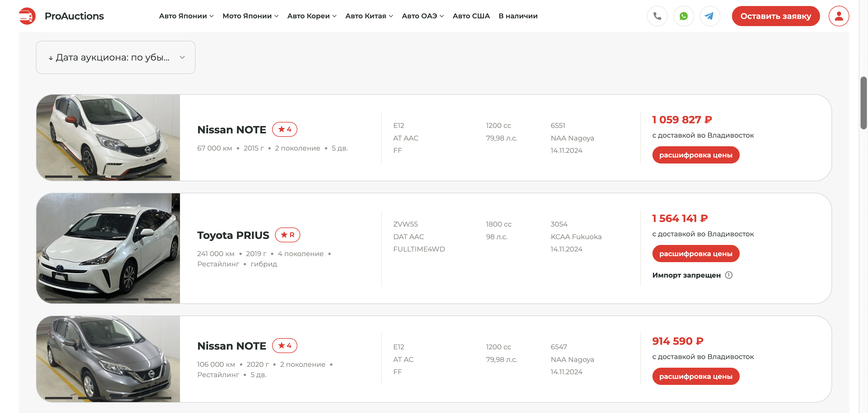Click the Импорт запрещен label
This screenshot has height=413, width=868.
[x=686, y=275]
